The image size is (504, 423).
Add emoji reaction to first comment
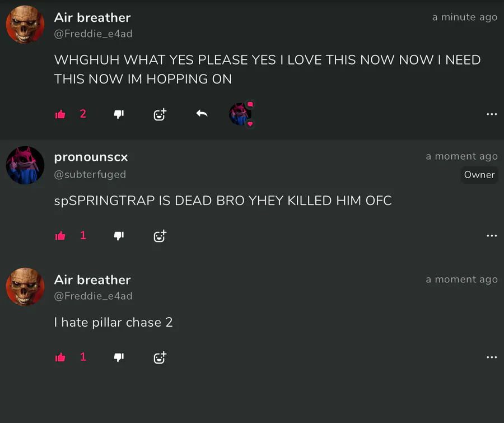[x=160, y=114]
